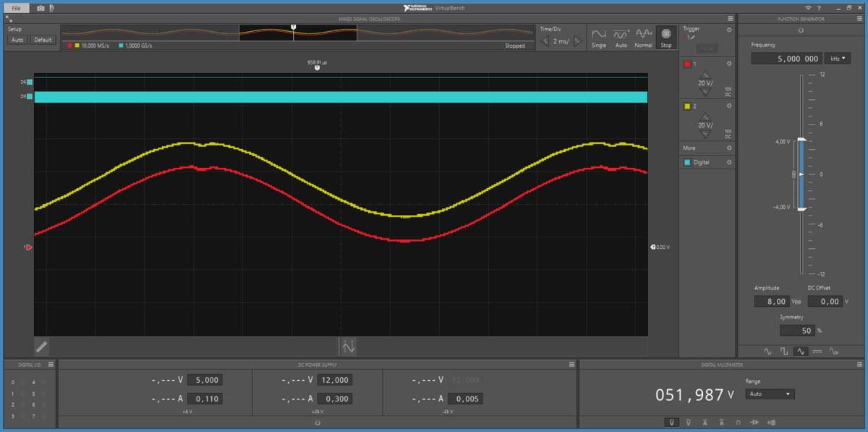This screenshot has height=432, width=868.
Task: Open Digital channel settings gear
Action: tap(729, 163)
